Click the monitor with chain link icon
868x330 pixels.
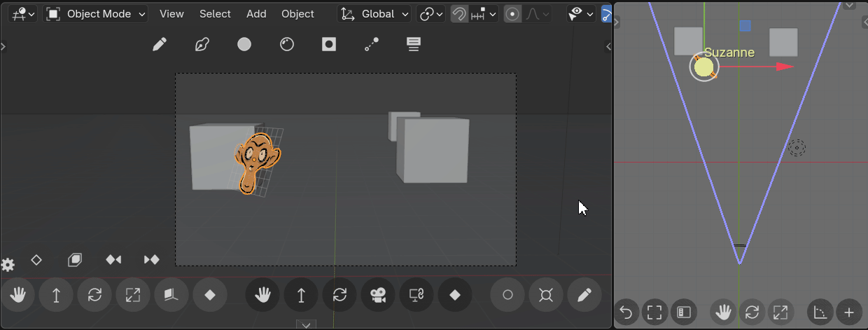[x=416, y=296]
